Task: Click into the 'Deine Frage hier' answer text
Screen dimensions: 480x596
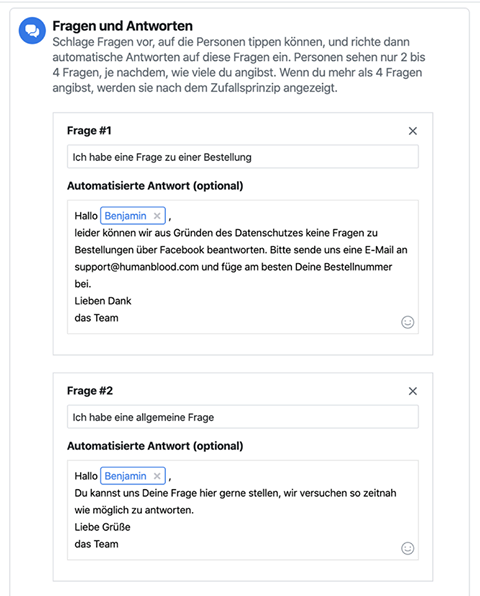Action: pos(243,510)
